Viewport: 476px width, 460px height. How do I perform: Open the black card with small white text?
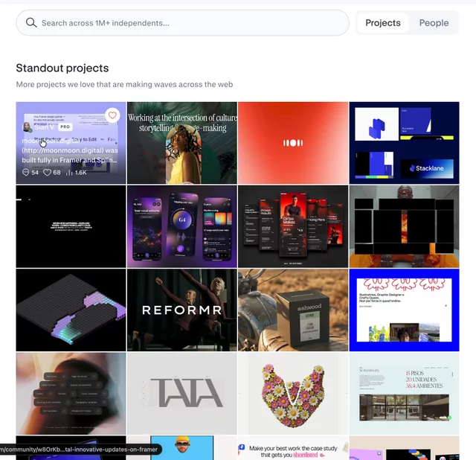[71, 226]
